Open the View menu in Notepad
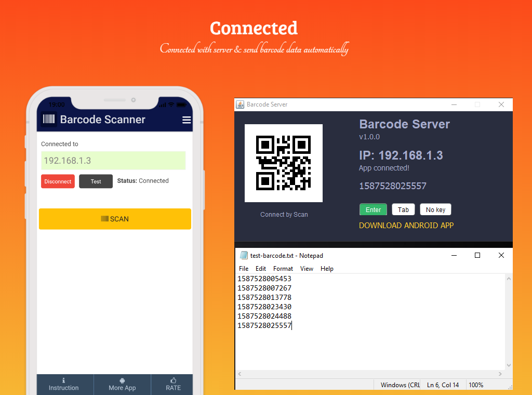Screen dimensions: 532x395 click(307, 268)
